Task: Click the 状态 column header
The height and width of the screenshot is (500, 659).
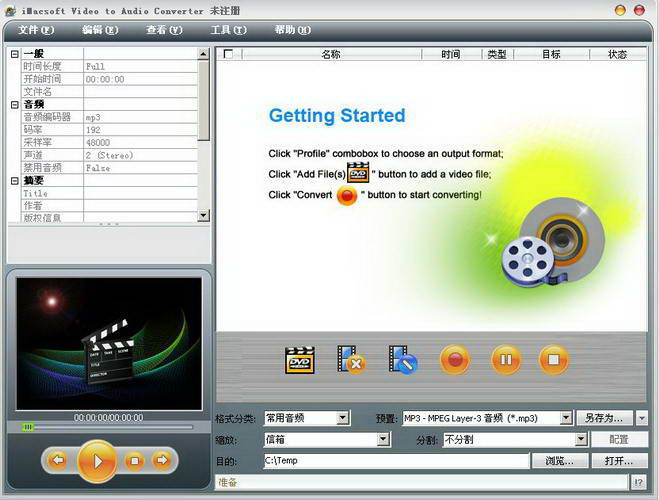Action: click(617, 54)
